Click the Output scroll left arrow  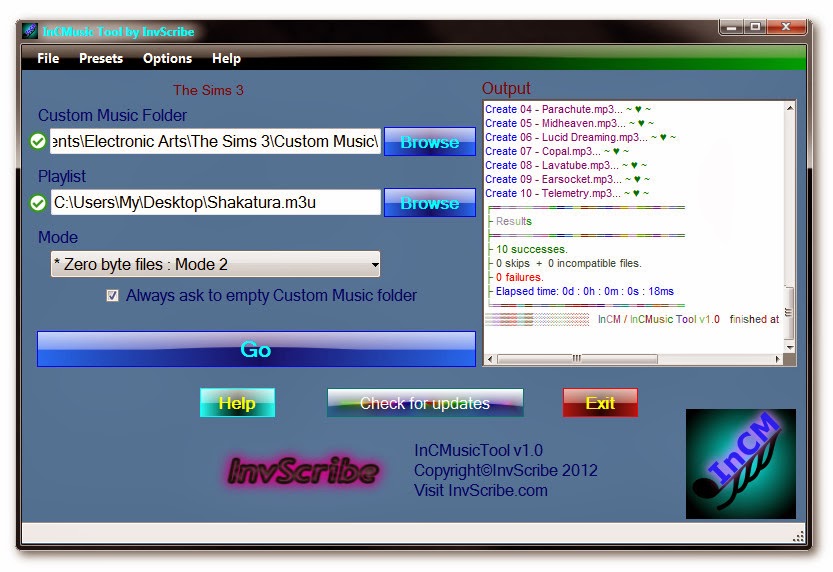490,359
